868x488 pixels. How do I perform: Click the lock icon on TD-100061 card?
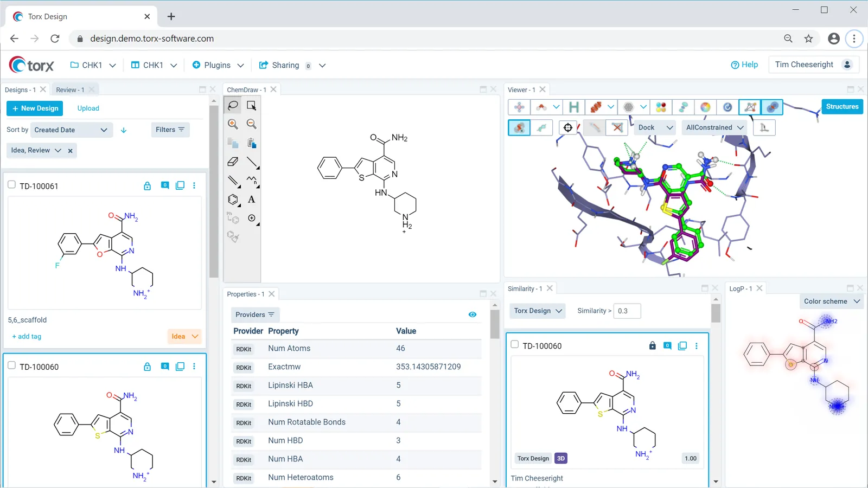click(147, 185)
